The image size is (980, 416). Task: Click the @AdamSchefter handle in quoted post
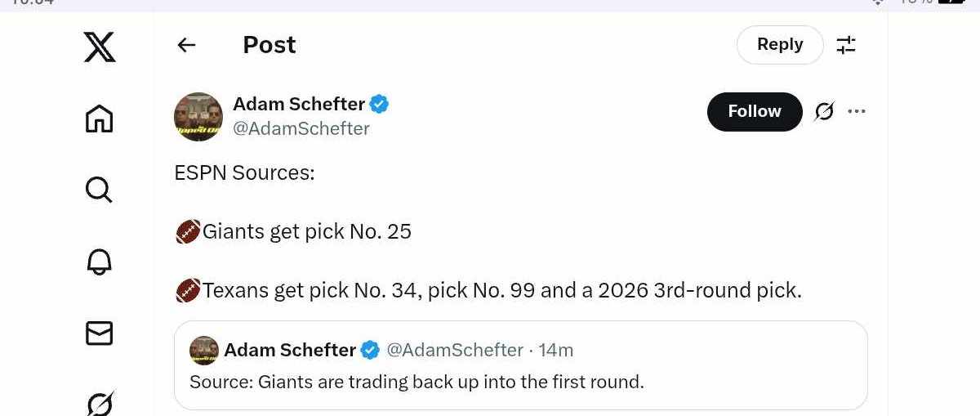pos(455,350)
